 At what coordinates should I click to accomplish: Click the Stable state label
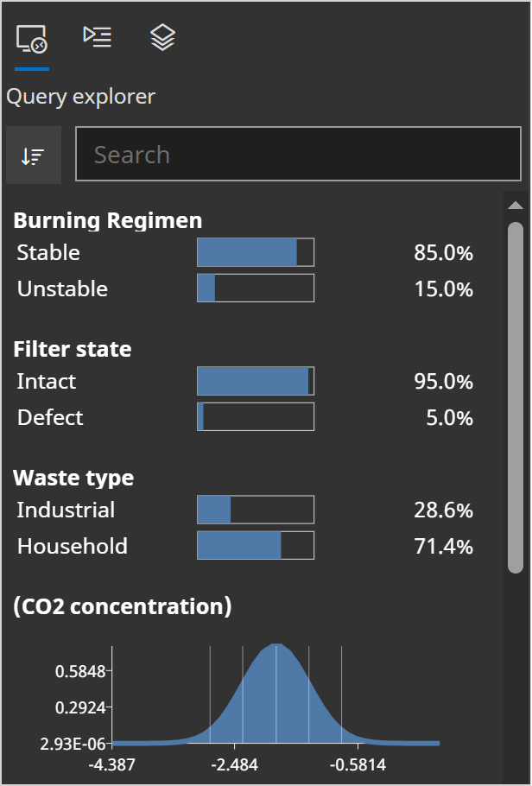(48, 253)
